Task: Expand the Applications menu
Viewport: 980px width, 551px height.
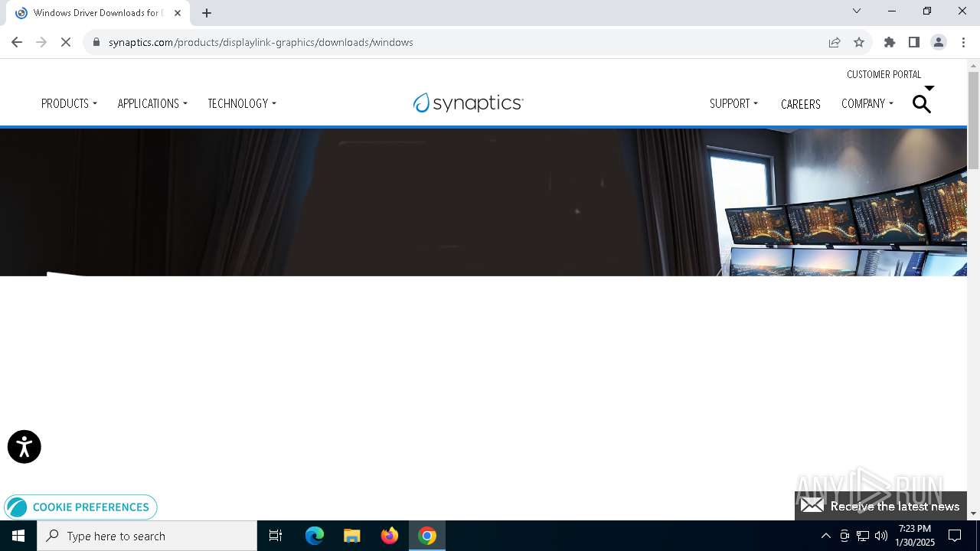Action: [x=152, y=103]
